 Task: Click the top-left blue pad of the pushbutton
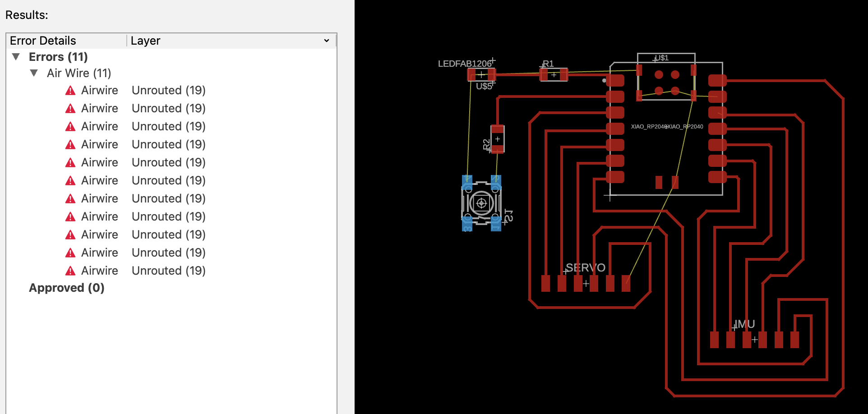click(467, 182)
